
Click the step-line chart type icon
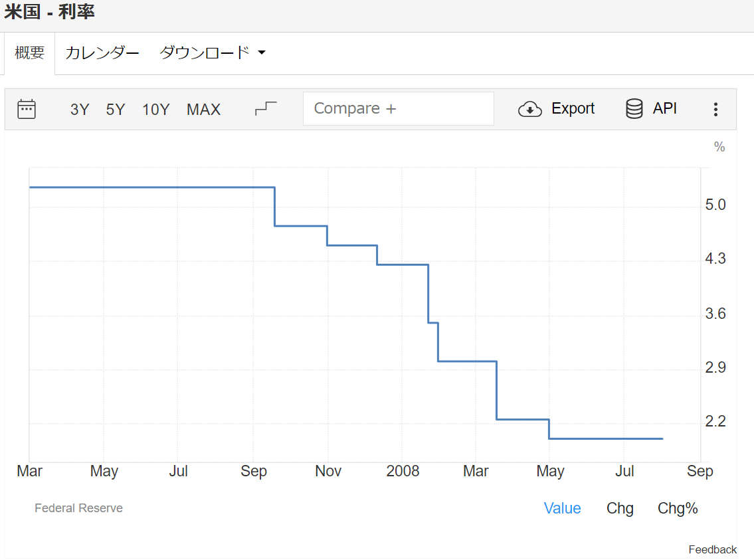coord(266,109)
